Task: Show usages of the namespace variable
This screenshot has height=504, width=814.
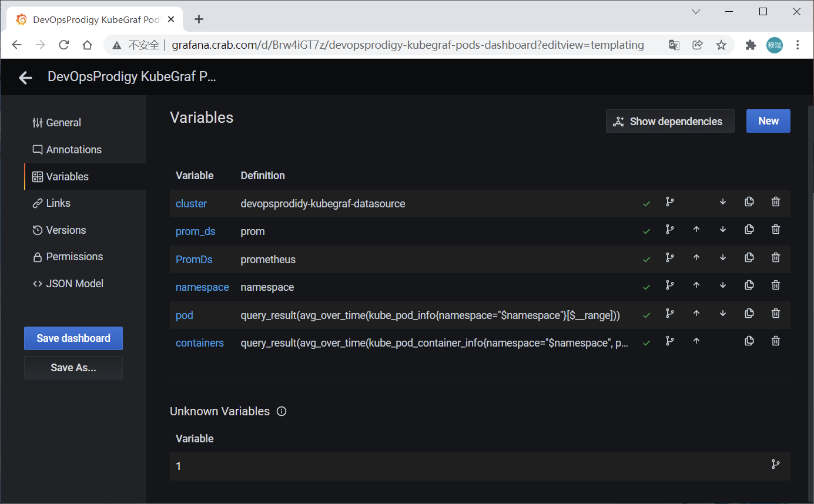Action: [669, 285]
